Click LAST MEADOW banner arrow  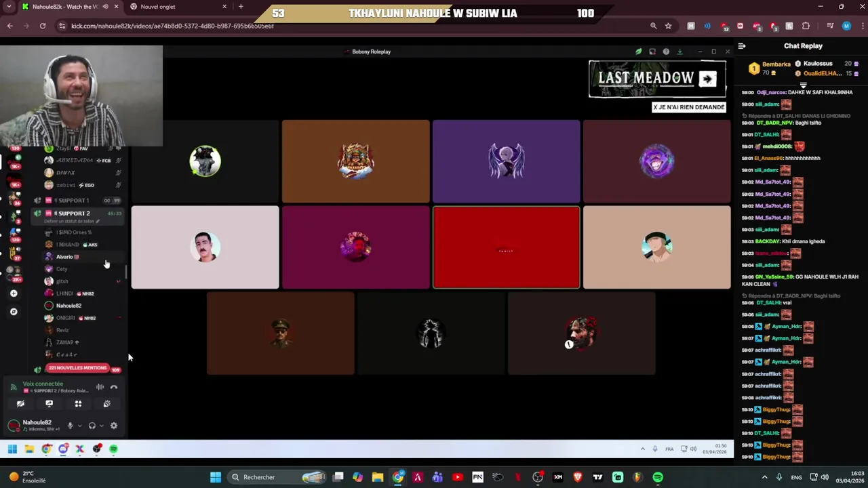tap(707, 79)
